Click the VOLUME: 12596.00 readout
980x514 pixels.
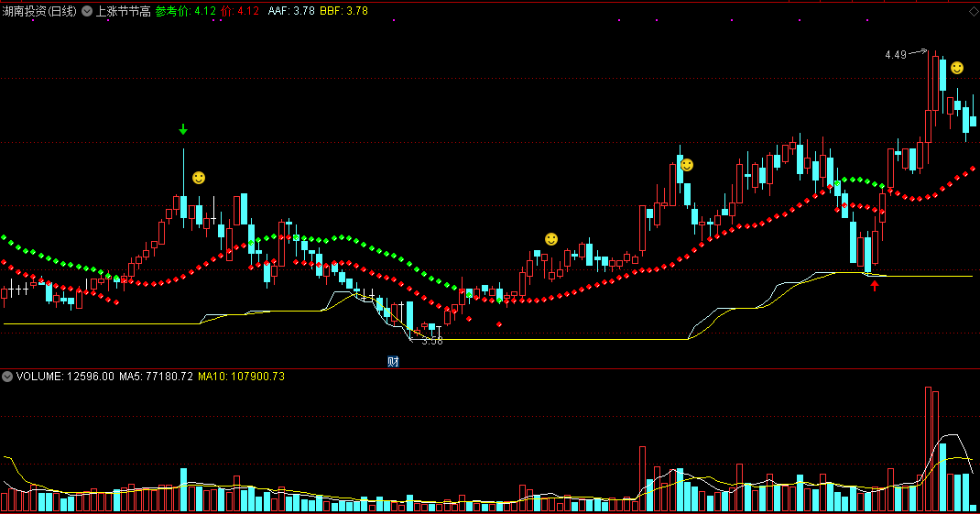pos(65,377)
